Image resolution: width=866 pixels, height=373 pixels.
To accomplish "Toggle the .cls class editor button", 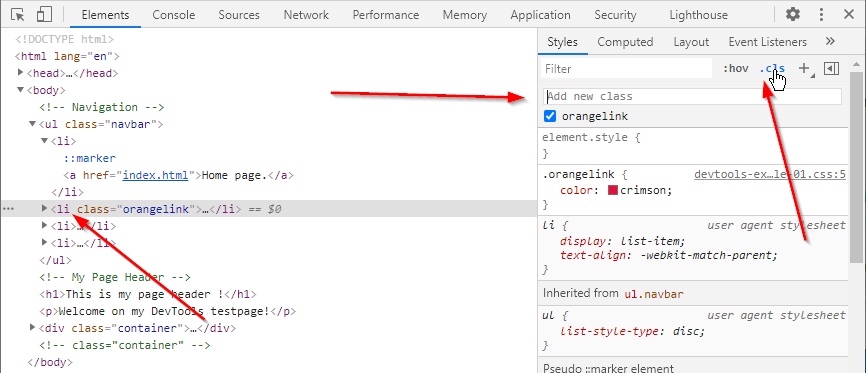I will 772,69.
